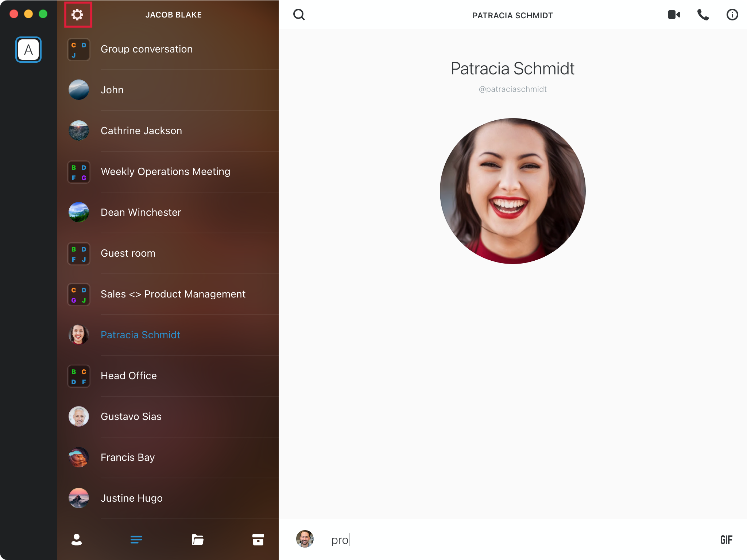Select Patracia Schmidt in conversation list
Image resolution: width=747 pixels, height=560 pixels.
click(x=168, y=335)
